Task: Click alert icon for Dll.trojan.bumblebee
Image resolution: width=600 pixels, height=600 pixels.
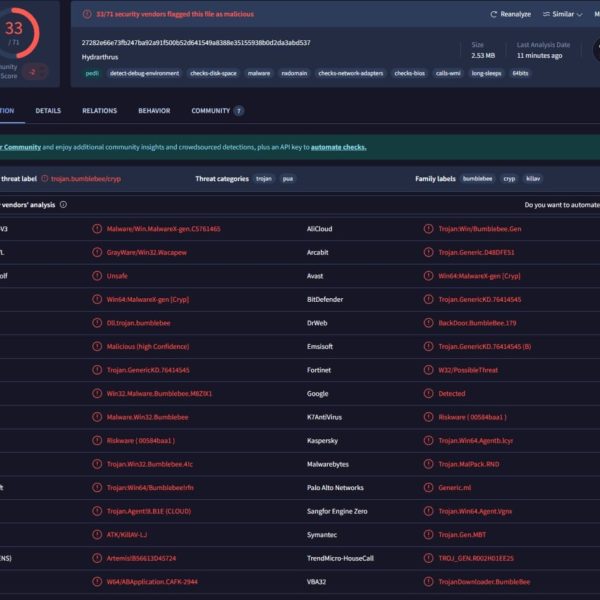Action: pos(97,323)
